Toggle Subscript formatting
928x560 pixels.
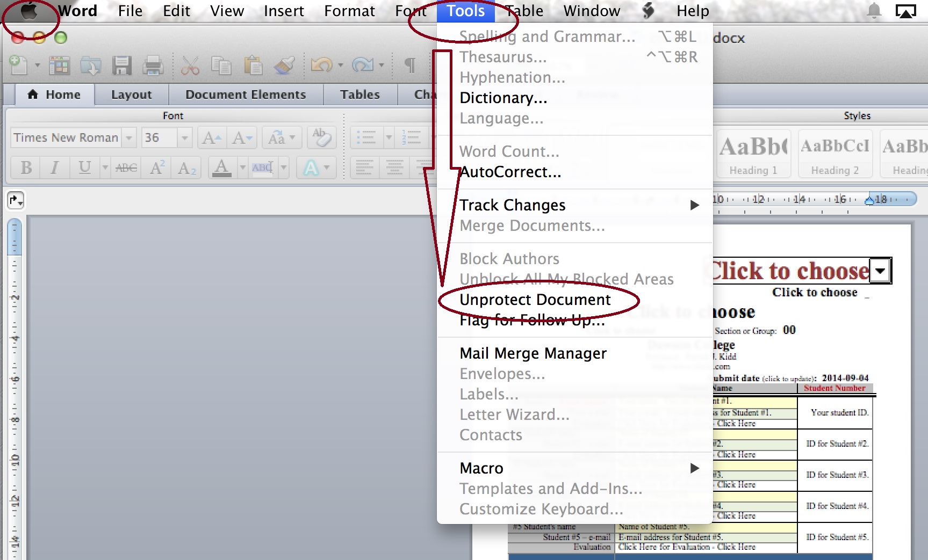[x=186, y=168]
